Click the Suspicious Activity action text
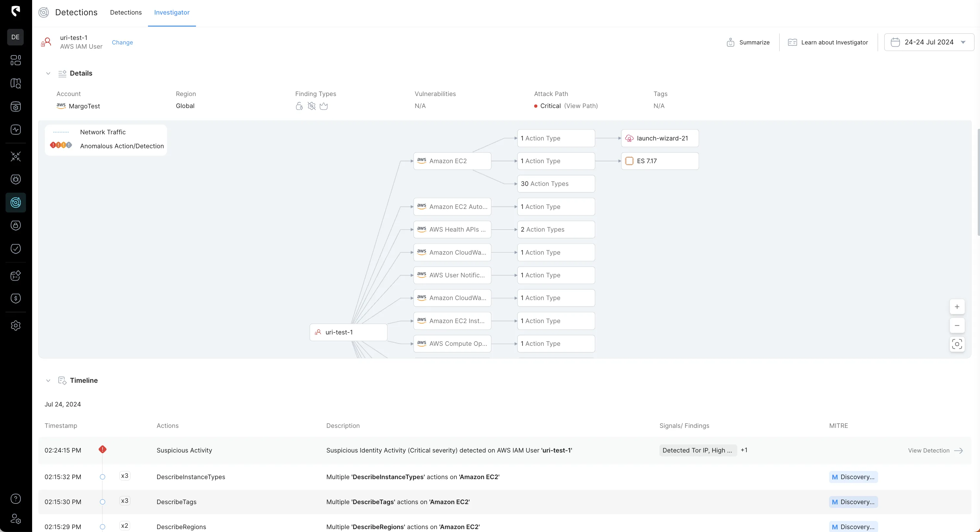The width and height of the screenshot is (980, 532). 184,450
